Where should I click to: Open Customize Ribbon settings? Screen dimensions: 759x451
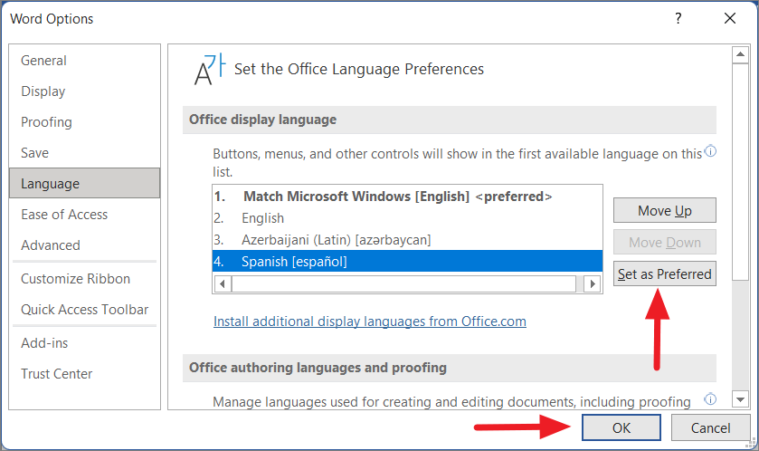84,279
